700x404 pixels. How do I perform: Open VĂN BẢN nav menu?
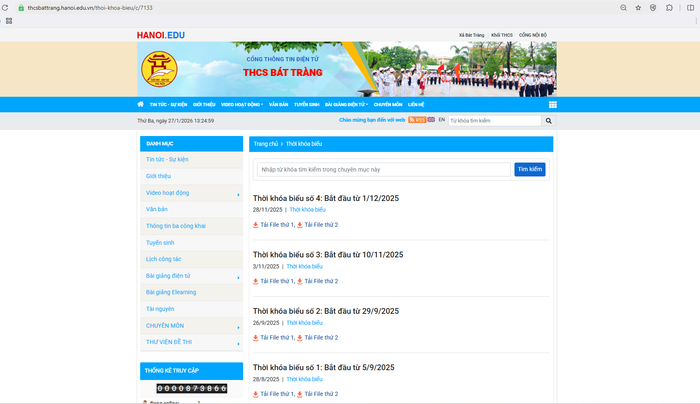coord(279,104)
